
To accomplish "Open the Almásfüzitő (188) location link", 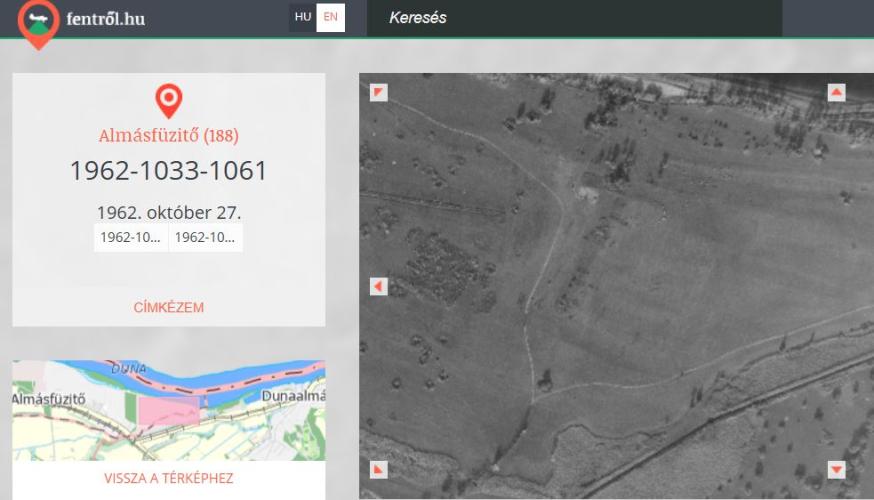I will point(168,135).
